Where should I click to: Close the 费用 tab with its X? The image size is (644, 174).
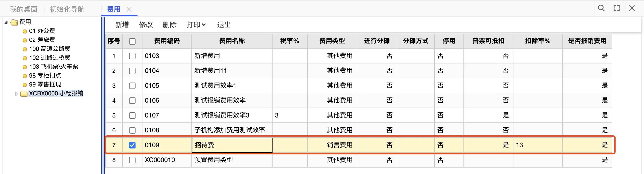click(x=129, y=9)
